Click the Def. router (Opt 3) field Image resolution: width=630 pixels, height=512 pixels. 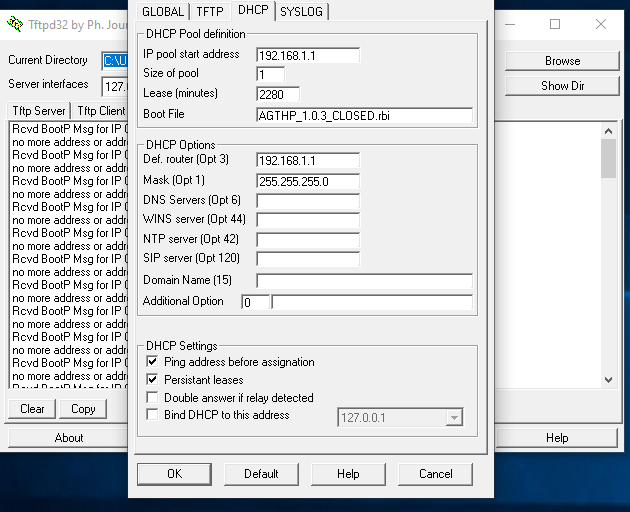308,160
